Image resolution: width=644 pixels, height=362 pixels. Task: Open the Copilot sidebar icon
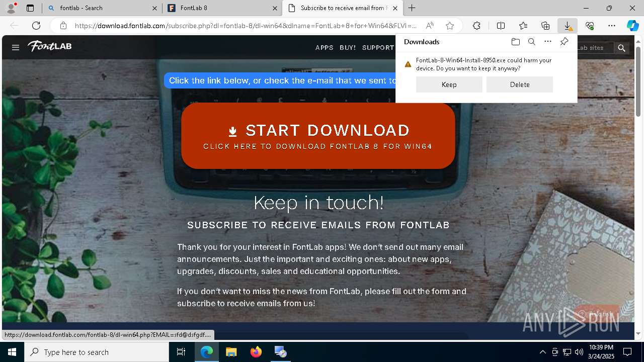(x=632, y=26)
